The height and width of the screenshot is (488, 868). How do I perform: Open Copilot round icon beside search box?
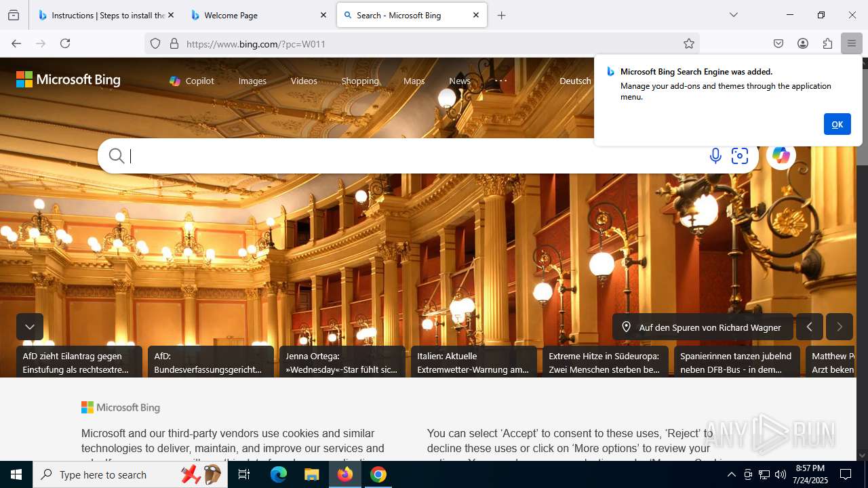point(781,156)
